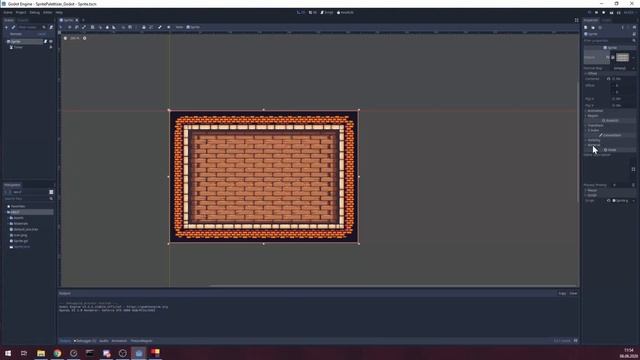Open Task View on the taskbar
Screen dimensions: 640x360
24,353
